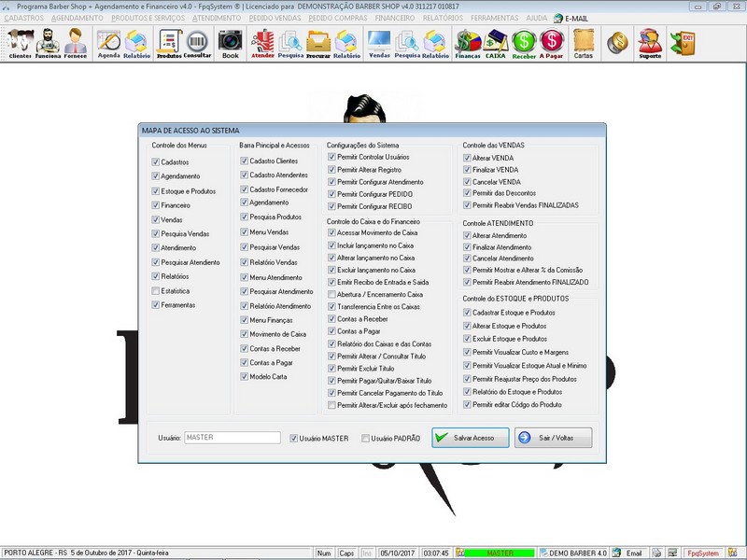
Task: Check Abertura / Encerramento Caixa
Action: pos(331,294)
